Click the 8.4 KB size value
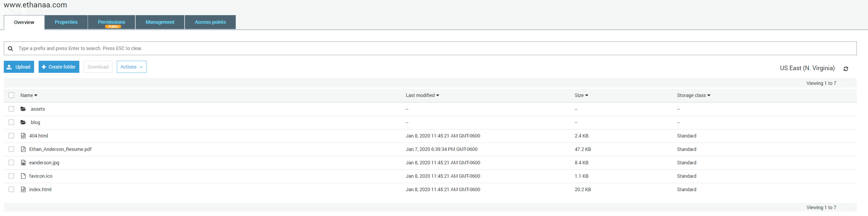This screenshot has height=216, width=868. pos(581,163)
